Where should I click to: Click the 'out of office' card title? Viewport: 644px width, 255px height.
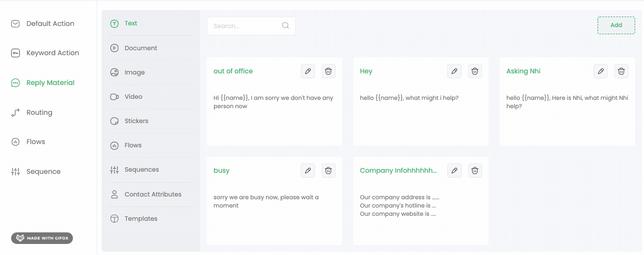point(233,71)
